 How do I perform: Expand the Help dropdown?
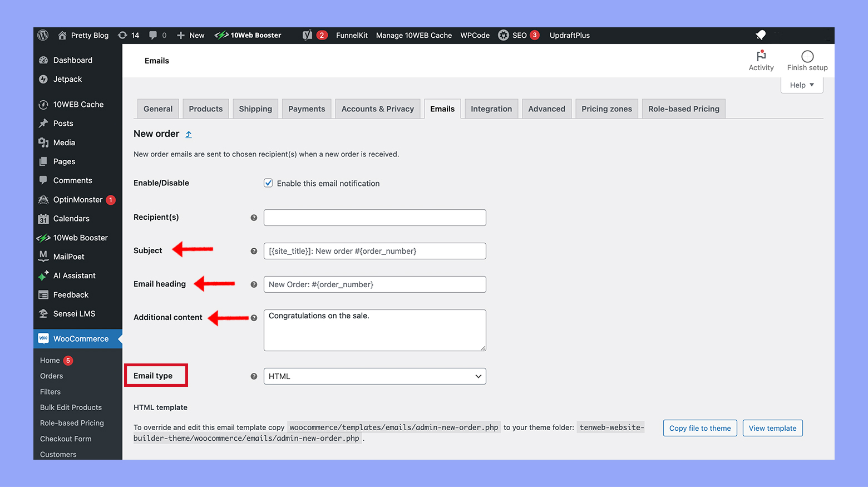(801, 85)
